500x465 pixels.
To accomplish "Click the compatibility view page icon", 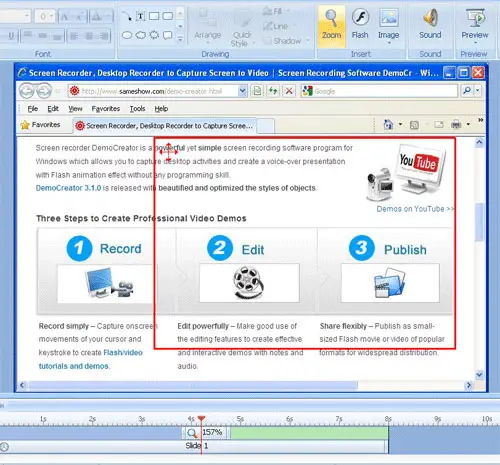I will (x=257, y=91).
